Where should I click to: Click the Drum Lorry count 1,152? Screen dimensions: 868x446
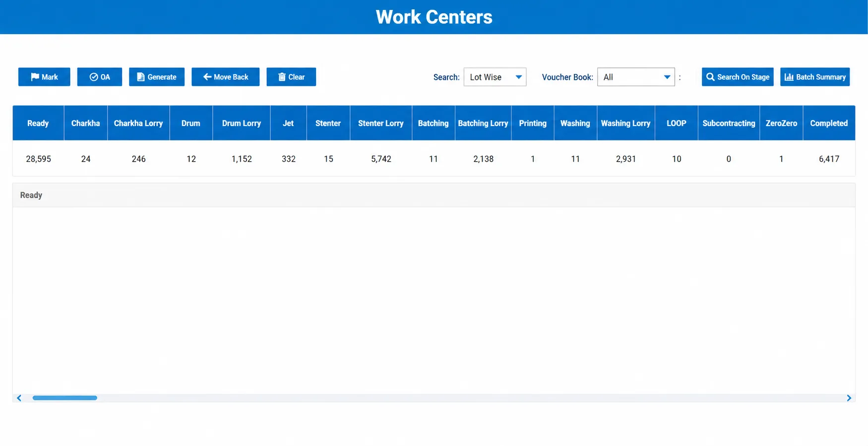pyautogui.click(x=242, y=159)
